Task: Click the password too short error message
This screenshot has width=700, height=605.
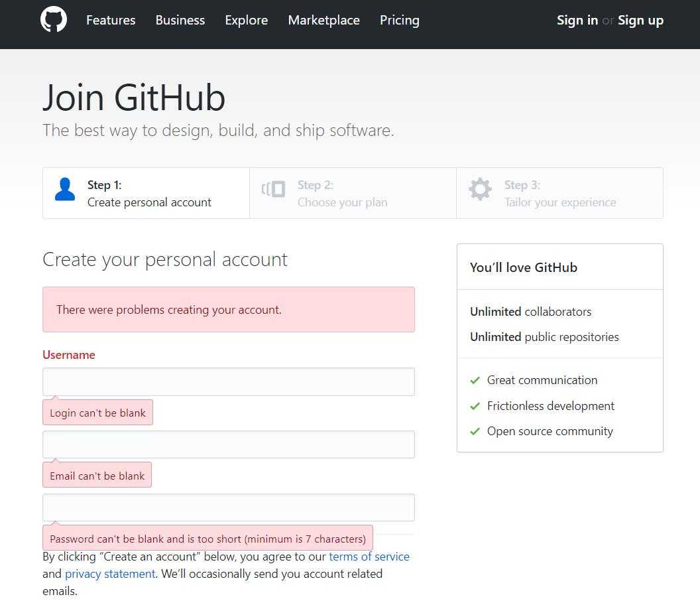Action: (207, 538)
